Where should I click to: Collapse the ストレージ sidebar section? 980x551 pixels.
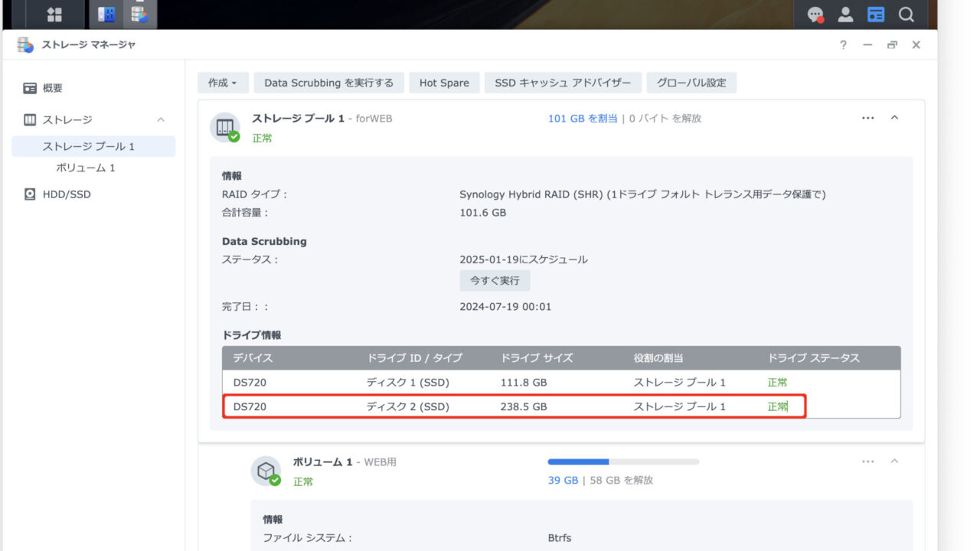tap(161, 120)
